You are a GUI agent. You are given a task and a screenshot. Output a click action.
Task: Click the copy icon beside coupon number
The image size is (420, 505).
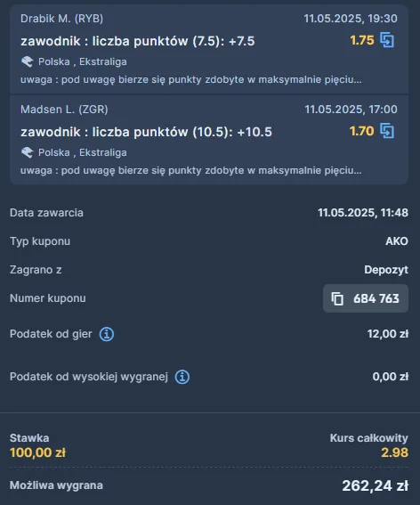(337, 298)
